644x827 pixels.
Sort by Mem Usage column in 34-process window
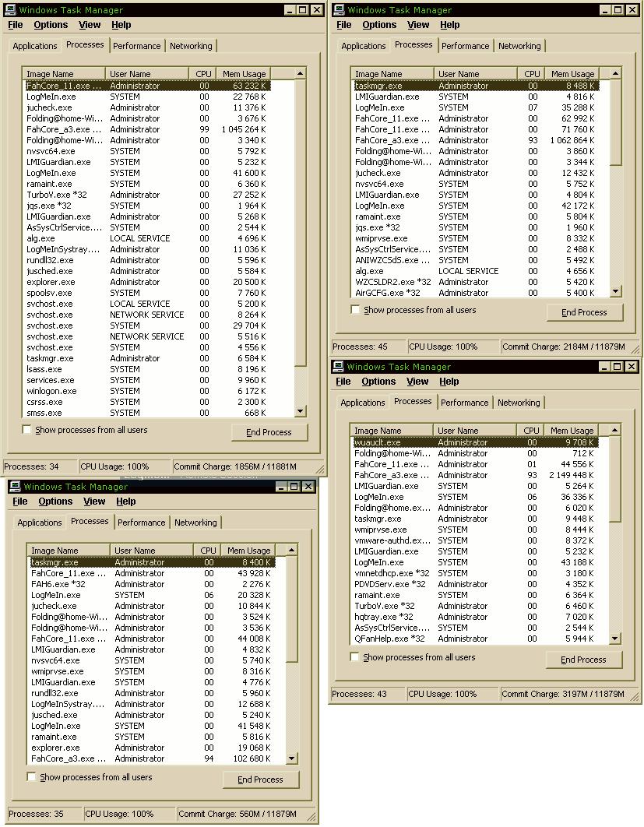click(244, 74)
